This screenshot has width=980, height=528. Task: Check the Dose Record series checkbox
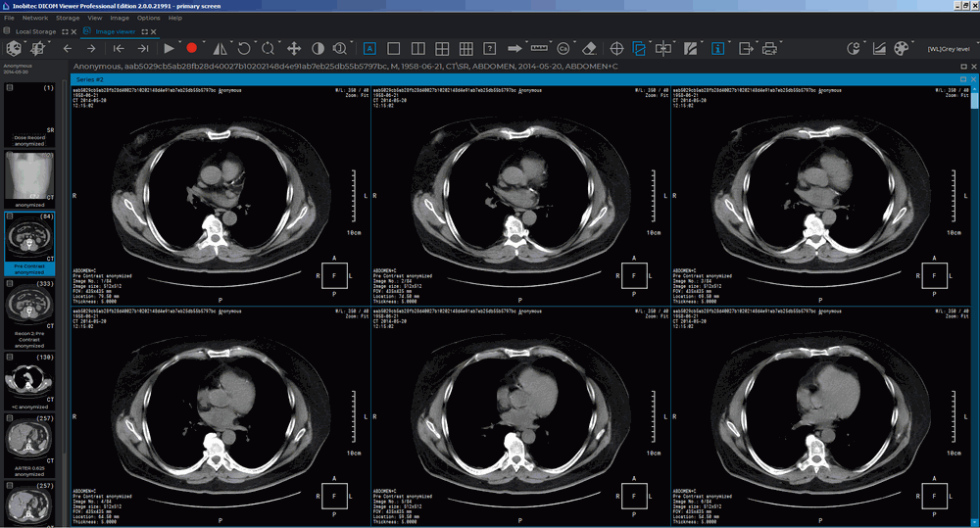[10, 88]
